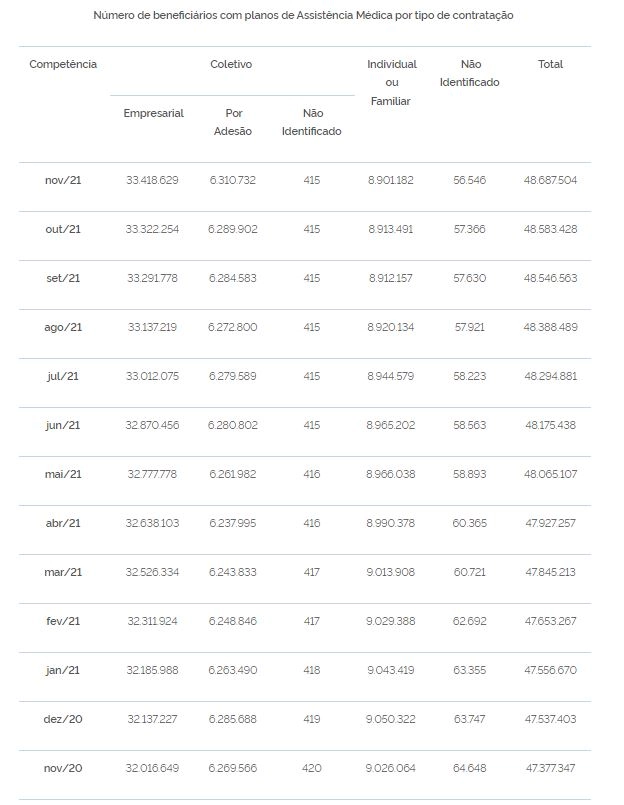Screen dimensions: 624x805
Task: Select the Coletivo group header
Action: (231, 64)
